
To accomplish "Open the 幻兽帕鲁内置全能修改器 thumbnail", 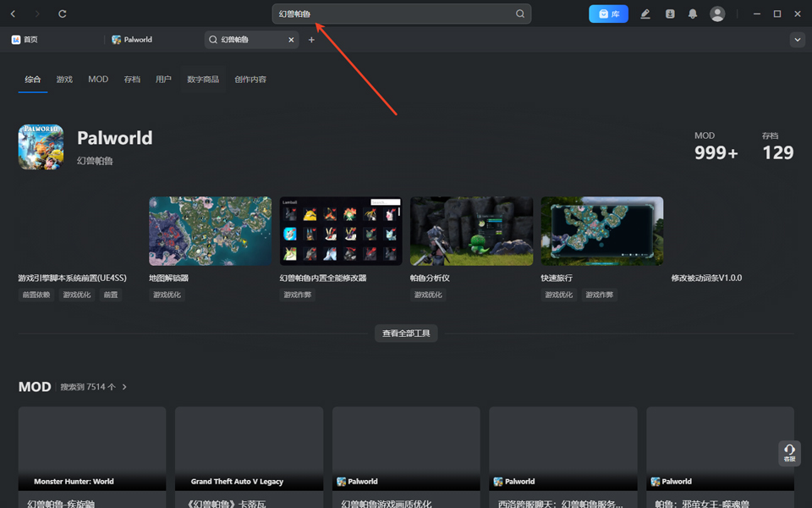I will coord(341,230).
